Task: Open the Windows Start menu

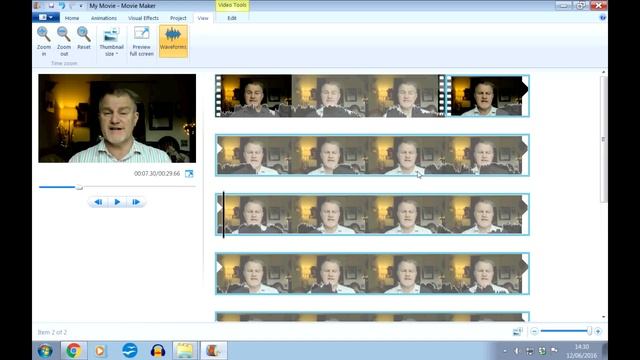Action: tap(45, 351)
